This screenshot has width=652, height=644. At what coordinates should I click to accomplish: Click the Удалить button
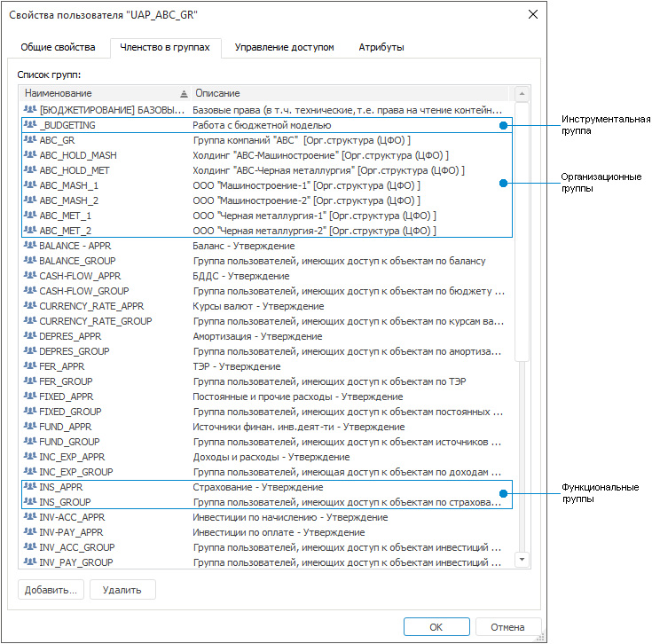point(122,589)
